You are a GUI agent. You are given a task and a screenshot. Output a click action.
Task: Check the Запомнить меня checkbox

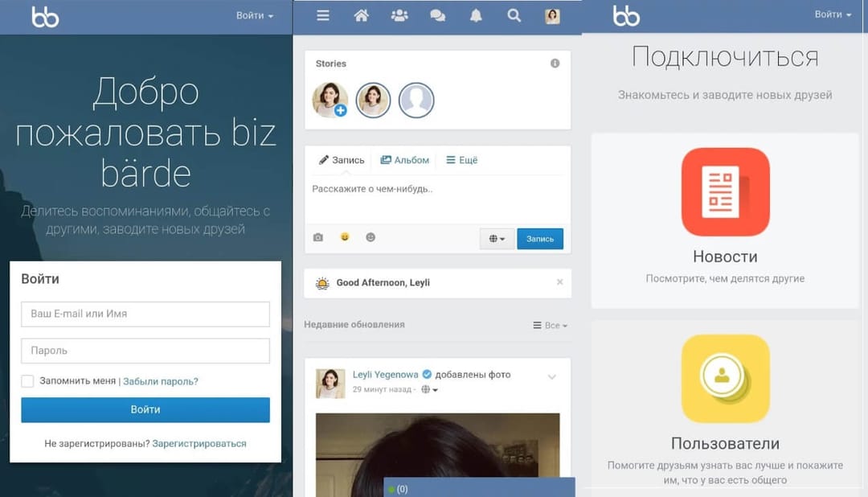[27, 381]
